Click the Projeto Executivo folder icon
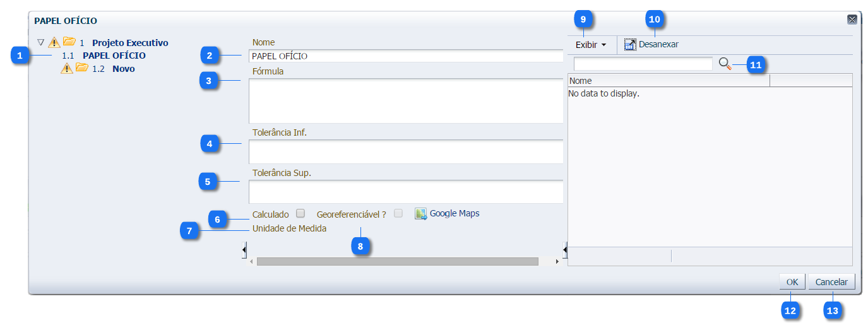This screenshot has width=868, height=323. point(69,42)
